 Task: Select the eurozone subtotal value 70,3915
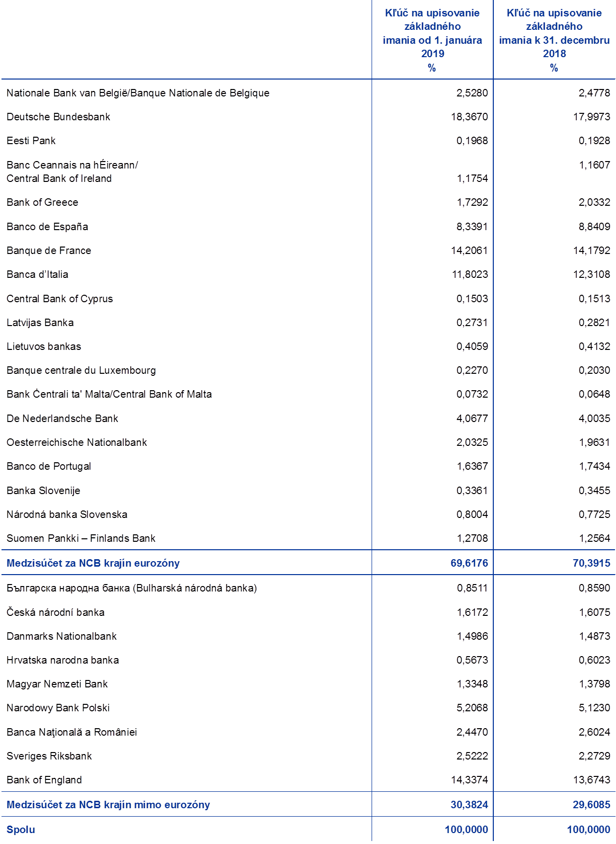[x=591, y=563]
